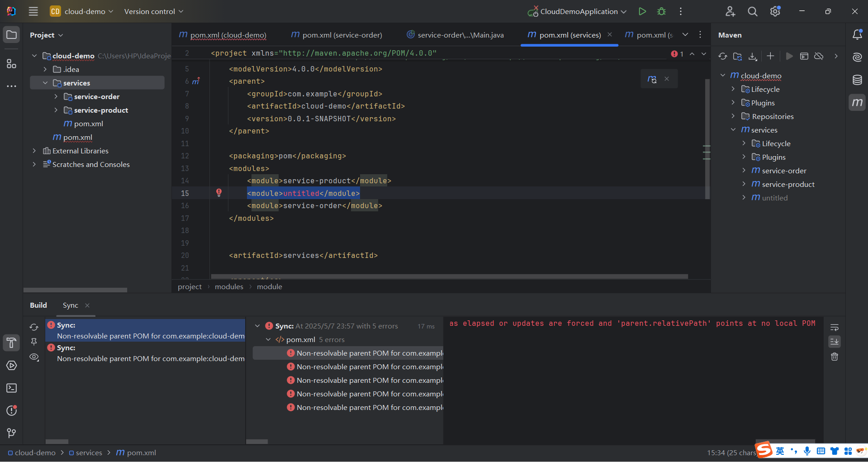Open the Services tool window icon

[x=11, y=366]
